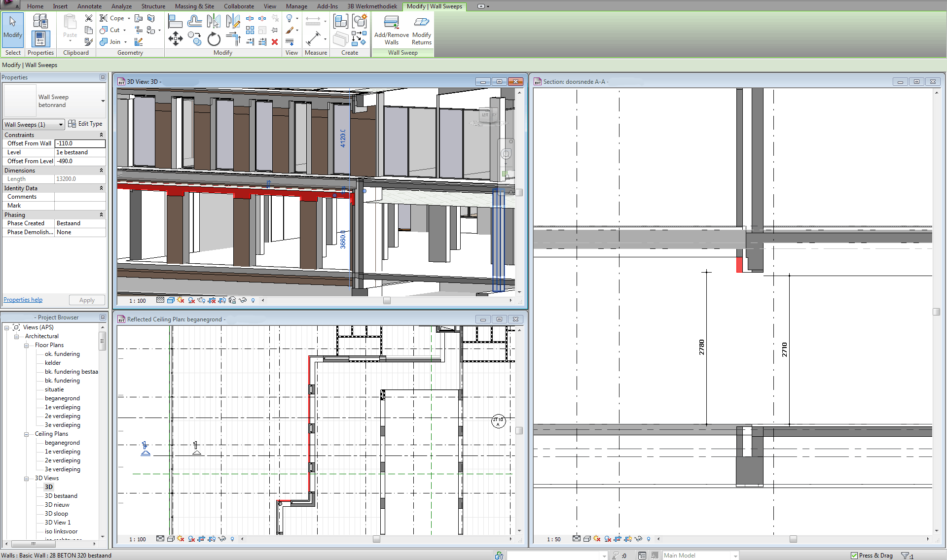This screenshot has height=560, width=947.
Task: Select Mirror - Draw Axis tool
Action: click(x=233, y=21)
